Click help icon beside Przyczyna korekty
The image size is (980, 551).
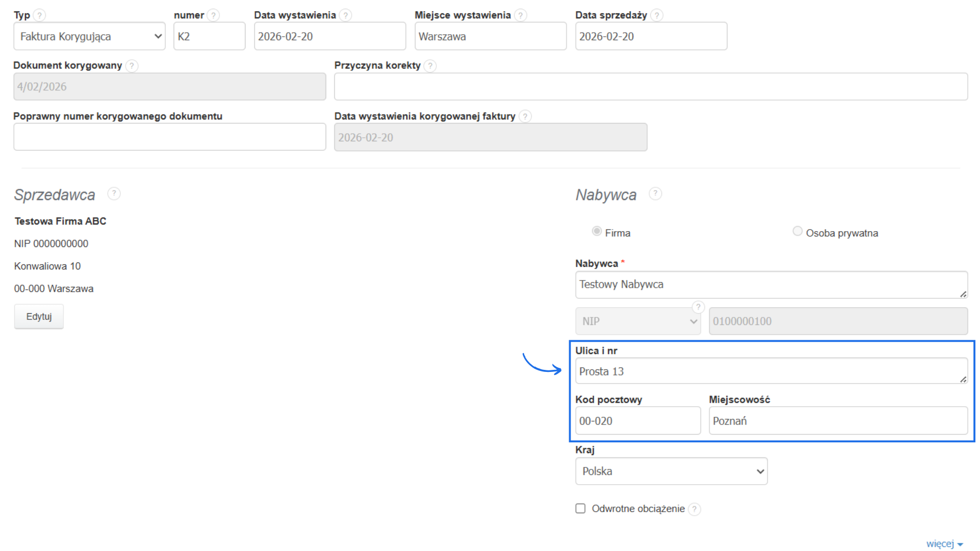click(x=430, y=66)
